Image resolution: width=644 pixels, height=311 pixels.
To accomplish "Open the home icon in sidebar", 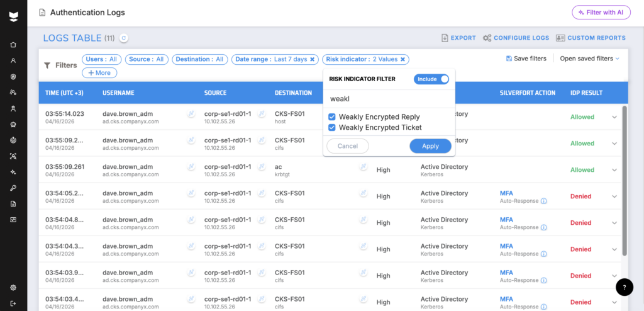I will click(x=13, y=45).
